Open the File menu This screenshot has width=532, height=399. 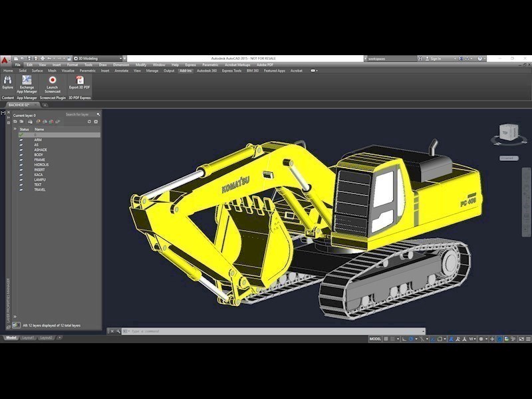pyautogui.click(x=18, y=65)
